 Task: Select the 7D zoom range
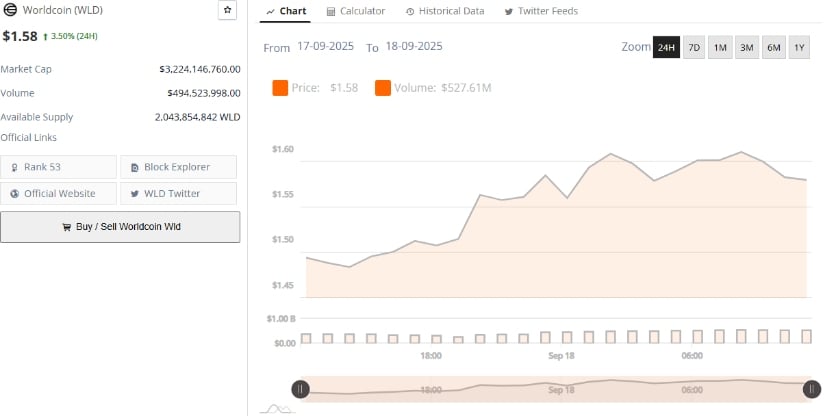[694, 47]
